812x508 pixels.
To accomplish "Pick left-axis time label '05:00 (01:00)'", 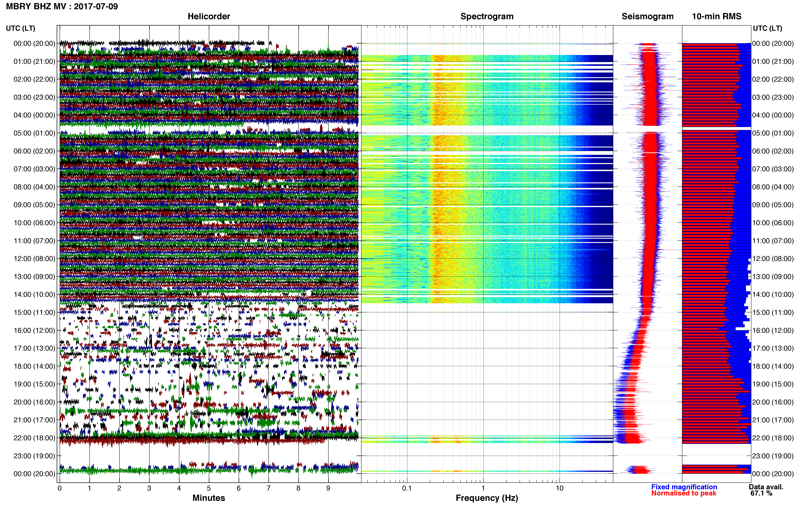I will tap(34, 133).
